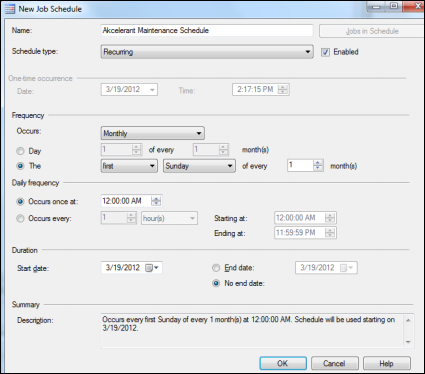Select the Day radio button
The image size is (425, 374).
tap(20, 151)
